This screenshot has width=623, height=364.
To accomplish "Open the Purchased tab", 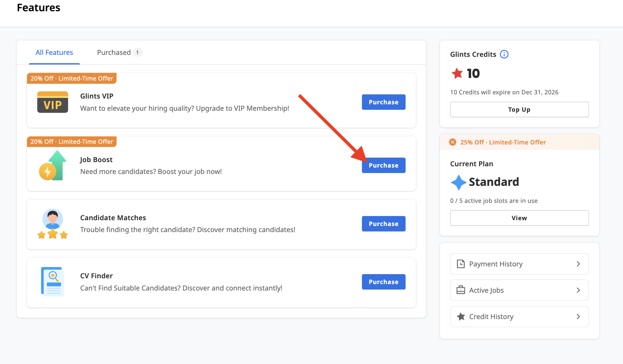I will click(119, 52).
